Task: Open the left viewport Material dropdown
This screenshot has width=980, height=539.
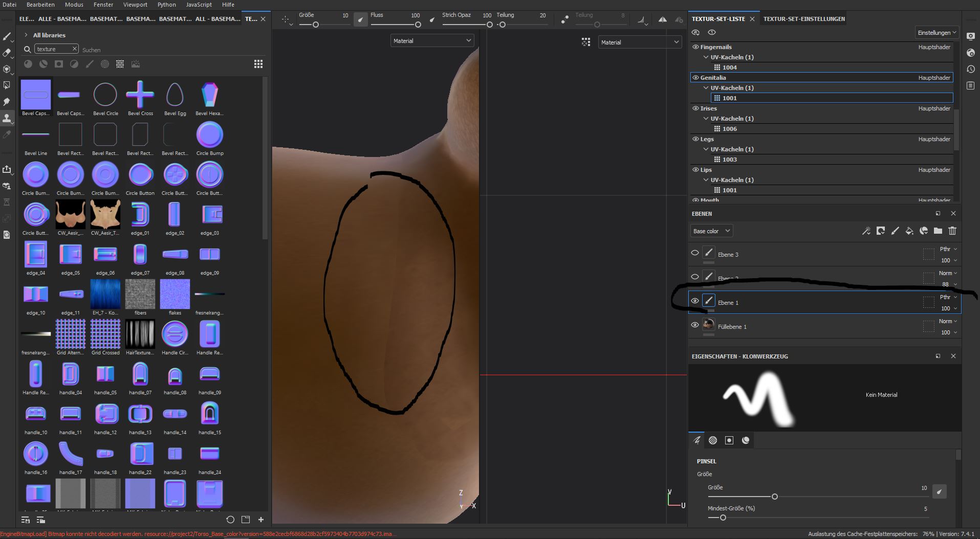Action: click(x=432, y=41)
